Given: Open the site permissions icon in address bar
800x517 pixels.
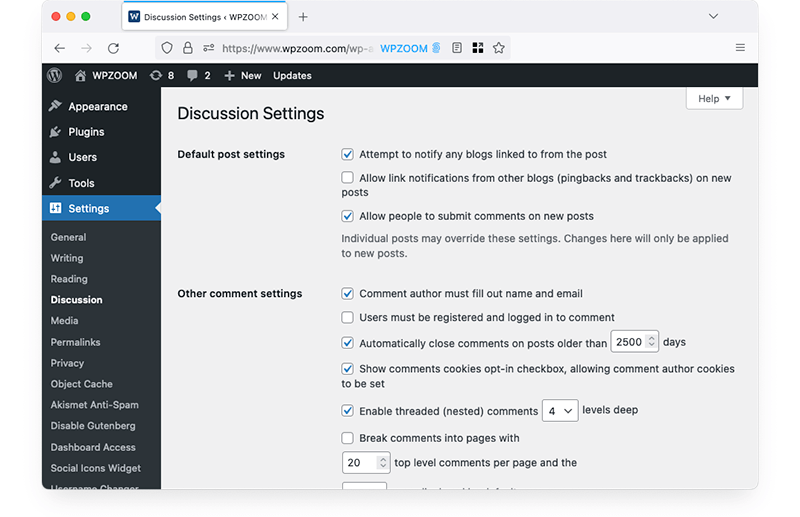Looking at the screenshot, I should [209, 48].
